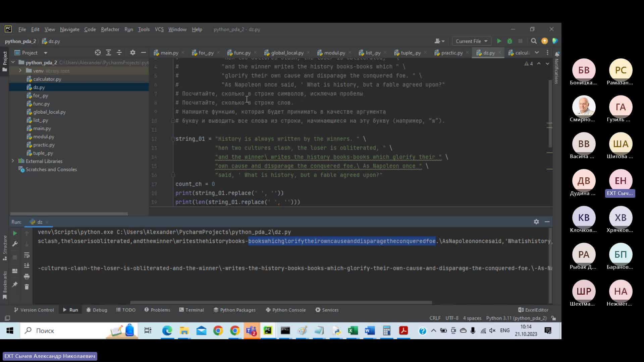Screen dimensions: 644x362
Task: Open the Refactor menu
Action: 110,29
